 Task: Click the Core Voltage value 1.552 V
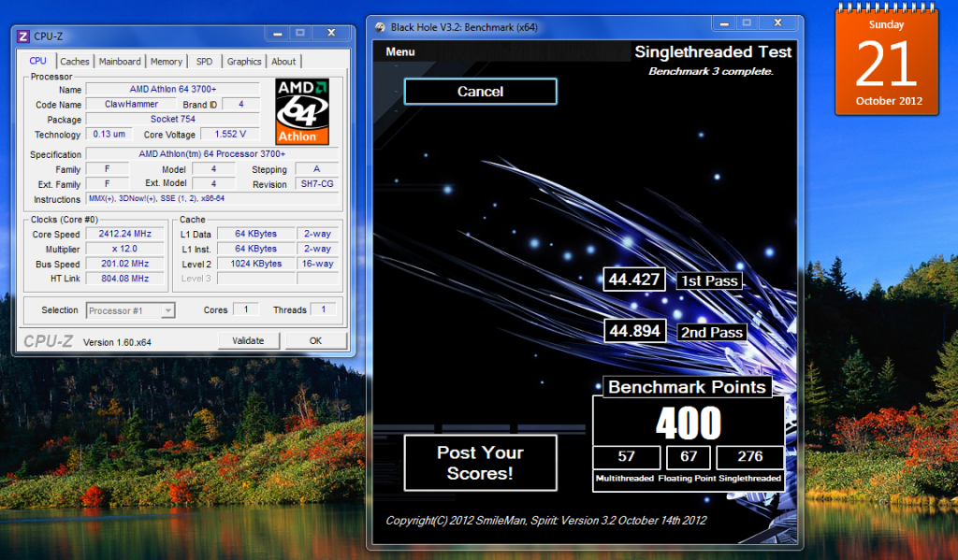click(230, 134)
